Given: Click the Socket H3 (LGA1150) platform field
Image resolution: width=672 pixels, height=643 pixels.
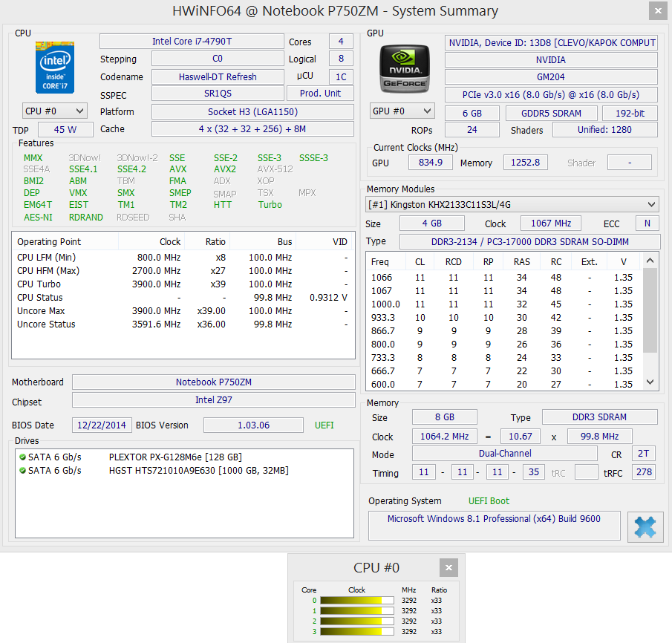Looking at the screenshot, I should [x=252, y=112].
